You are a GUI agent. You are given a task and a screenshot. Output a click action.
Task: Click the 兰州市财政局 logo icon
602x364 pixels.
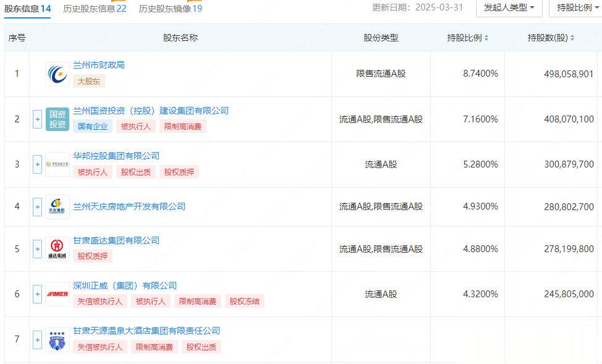(x=57, y=74)
